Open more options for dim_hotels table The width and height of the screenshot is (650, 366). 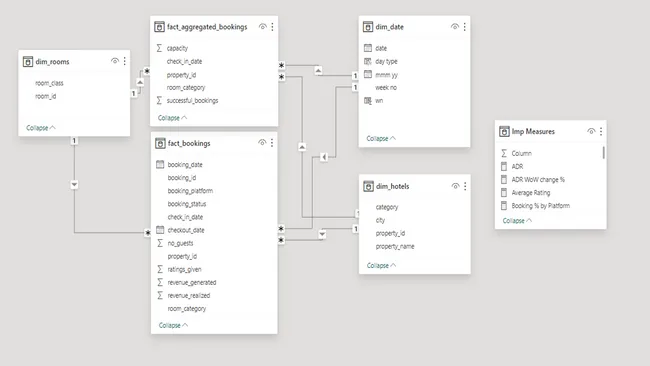point(465,187)
